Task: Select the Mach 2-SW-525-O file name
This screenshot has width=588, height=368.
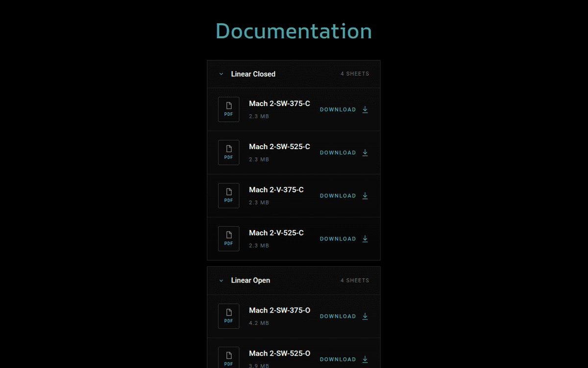Action: pos(279,354)
